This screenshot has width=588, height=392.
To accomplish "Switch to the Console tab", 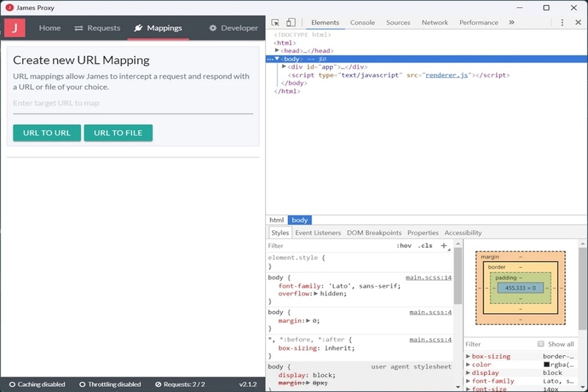I will [x=362, y=23].
